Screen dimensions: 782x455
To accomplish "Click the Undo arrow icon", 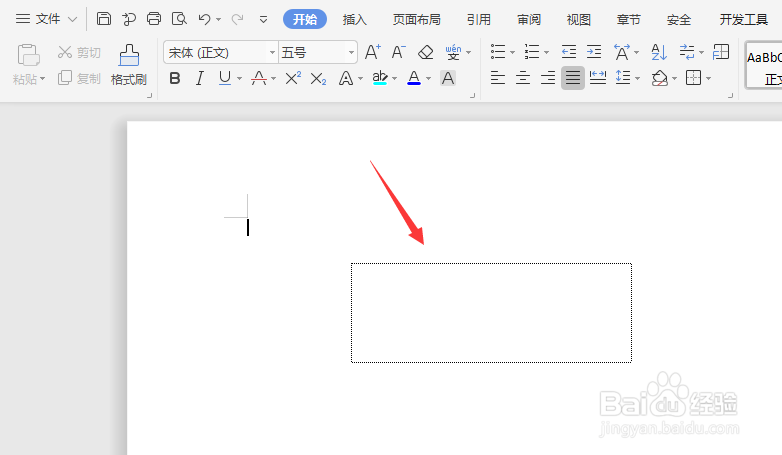I will 204,19.
